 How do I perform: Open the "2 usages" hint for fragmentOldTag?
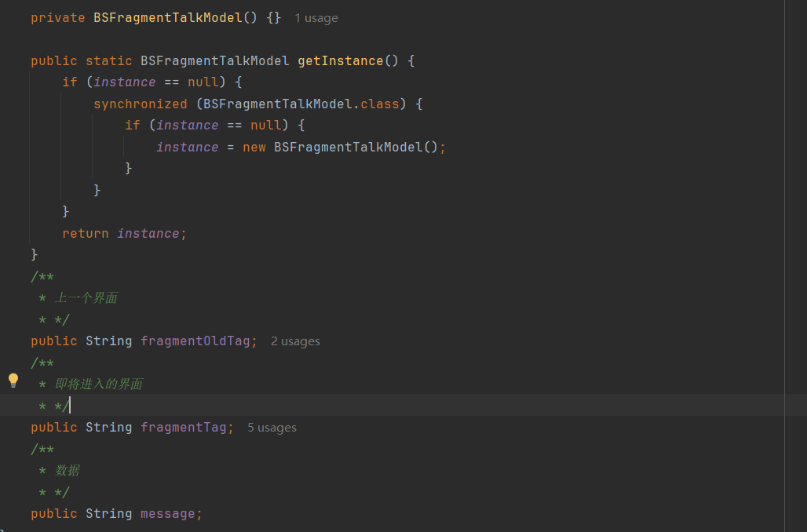[x=295, y=341]
